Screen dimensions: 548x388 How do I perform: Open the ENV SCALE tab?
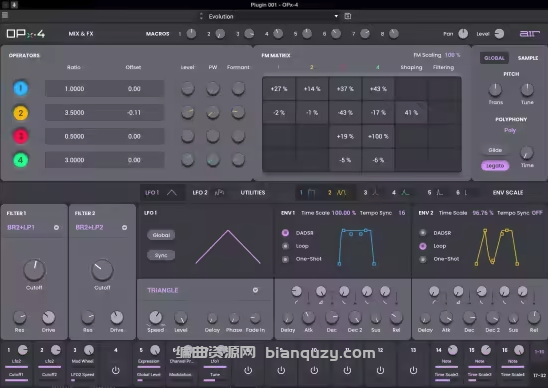coord(508,193)
